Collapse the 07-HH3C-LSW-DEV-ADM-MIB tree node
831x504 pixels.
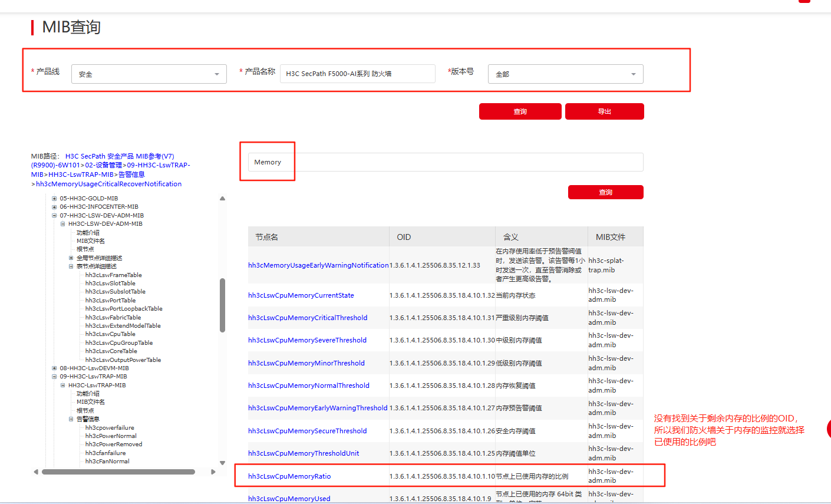point(54,216)
